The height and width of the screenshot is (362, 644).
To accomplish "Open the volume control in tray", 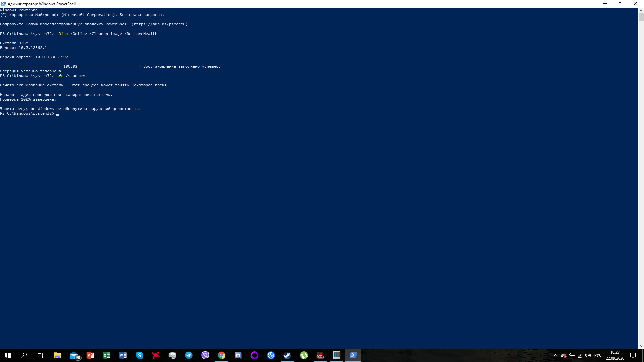I will coord(588,355).
